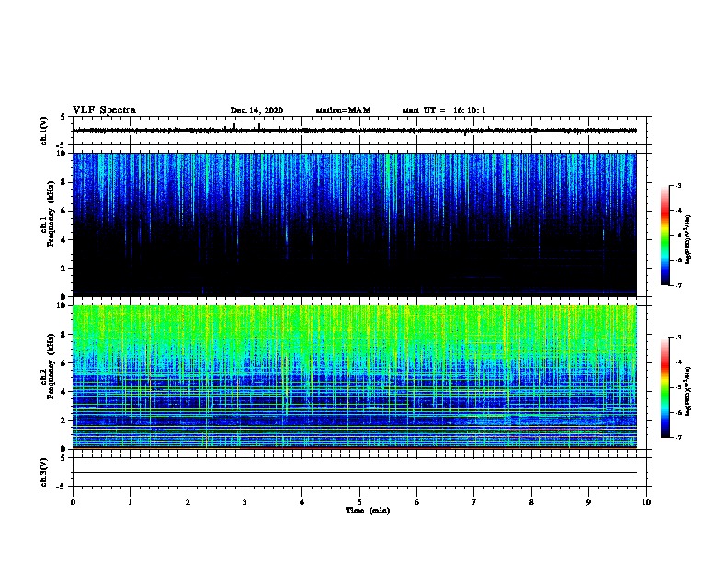Click the flat ch.3 voltage trace line
Viewport: 728px width, 563px height.
tap(354, 473)
